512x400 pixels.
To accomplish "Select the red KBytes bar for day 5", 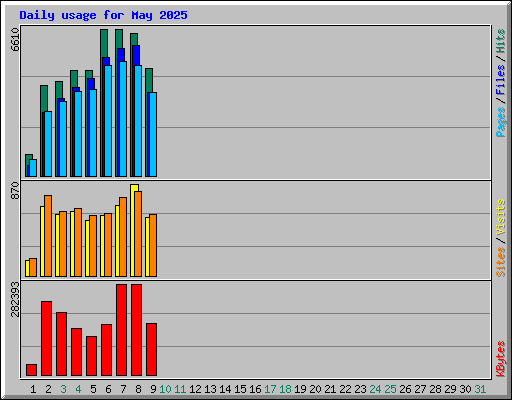I will (x=91, y=356).
